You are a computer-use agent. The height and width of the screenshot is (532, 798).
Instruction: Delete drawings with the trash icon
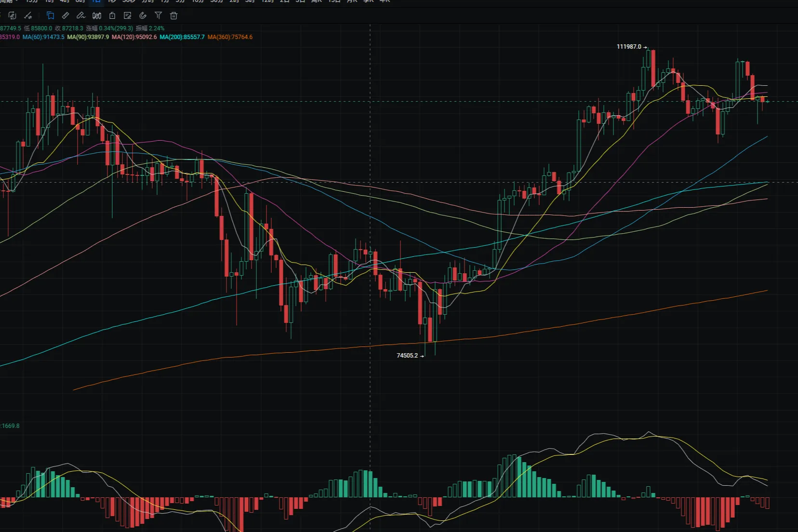coord(174,15)
